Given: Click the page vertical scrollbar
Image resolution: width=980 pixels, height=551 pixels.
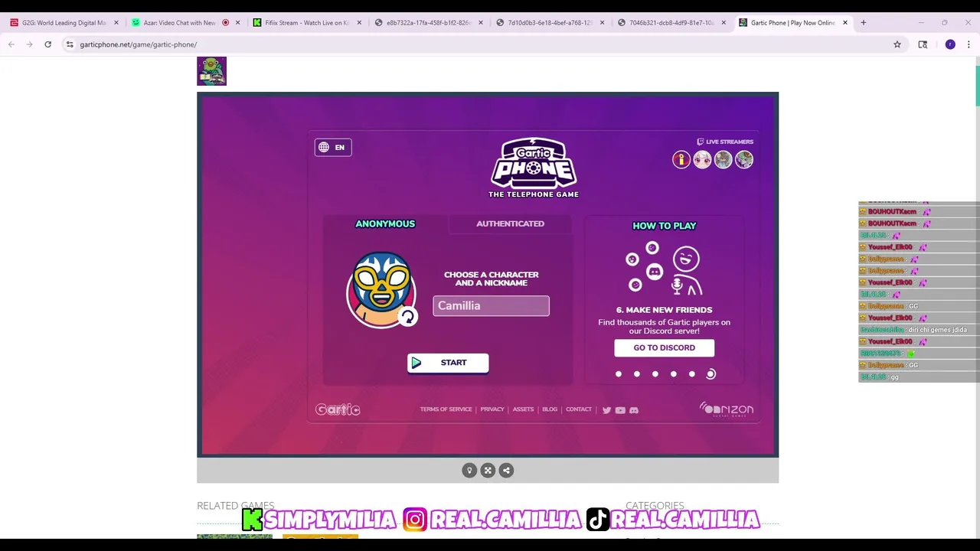Looking at the screenshot, I should coord(977,85).
